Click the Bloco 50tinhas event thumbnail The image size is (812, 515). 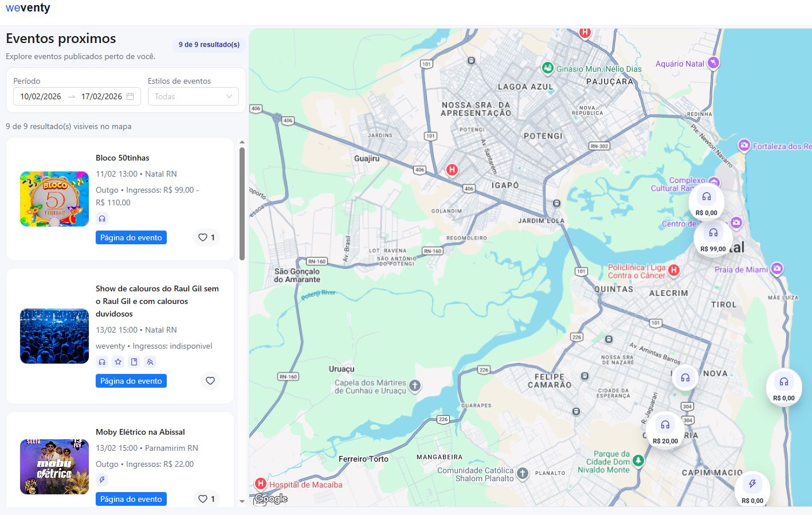click(54, 199)
